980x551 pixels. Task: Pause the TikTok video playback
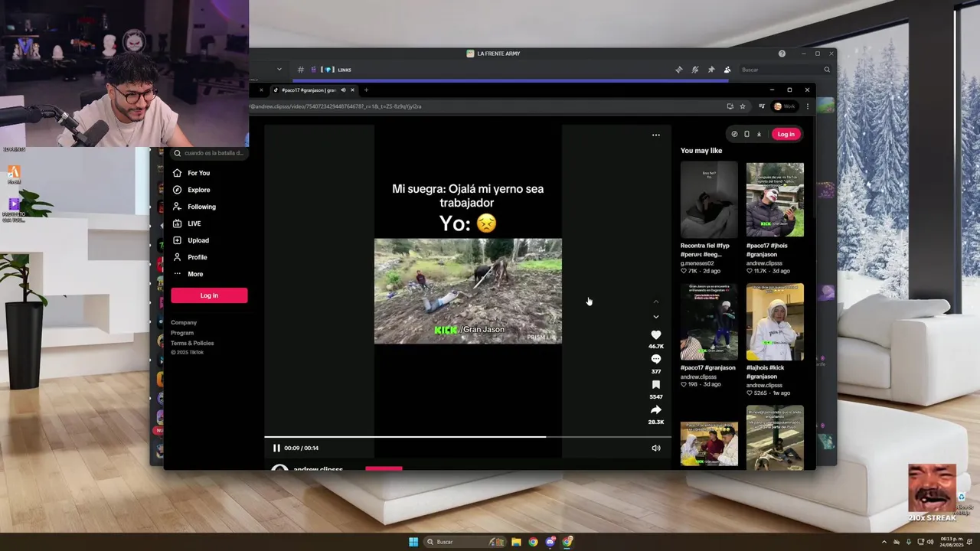tap(276, 448)
